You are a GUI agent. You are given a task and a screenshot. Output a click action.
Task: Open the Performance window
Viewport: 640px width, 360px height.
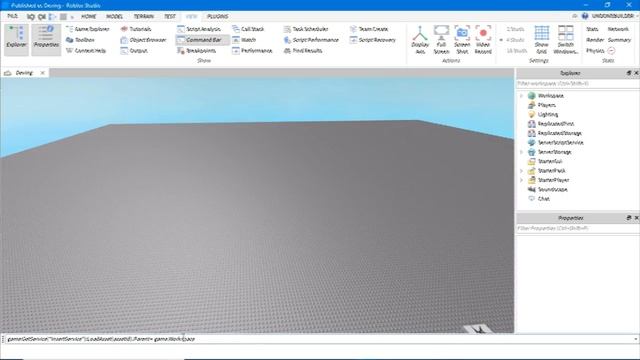pos(252,51)
